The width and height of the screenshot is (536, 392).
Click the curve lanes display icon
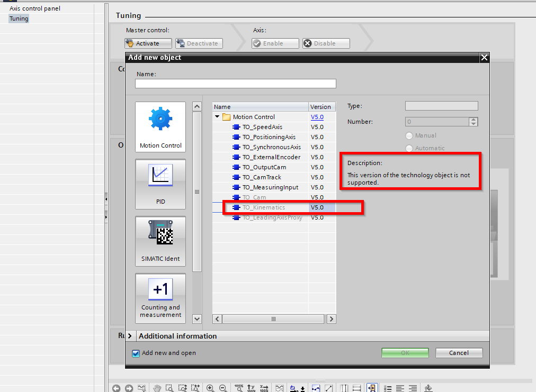click(280, 388)
